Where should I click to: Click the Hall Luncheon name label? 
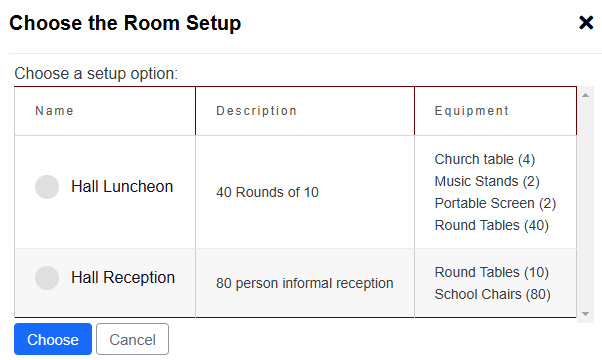click(122, 187)
